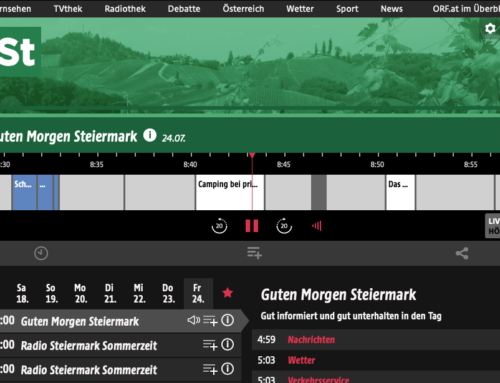
Task: Go to Debatte section
Action: point(184,9)
